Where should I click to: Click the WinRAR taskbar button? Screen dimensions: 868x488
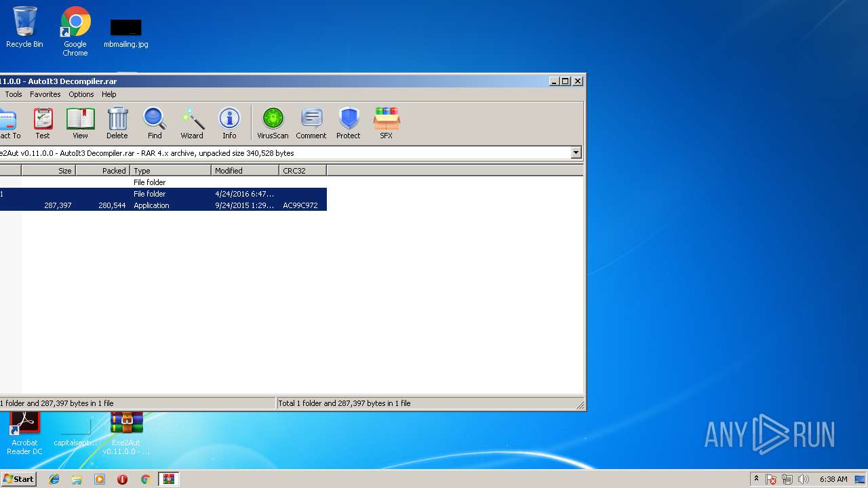point(168,479)
